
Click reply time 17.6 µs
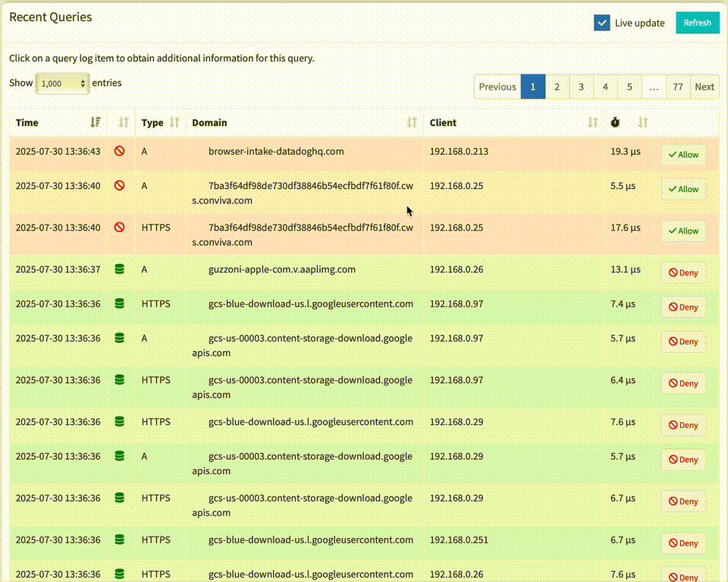click(x=626, y=227)
